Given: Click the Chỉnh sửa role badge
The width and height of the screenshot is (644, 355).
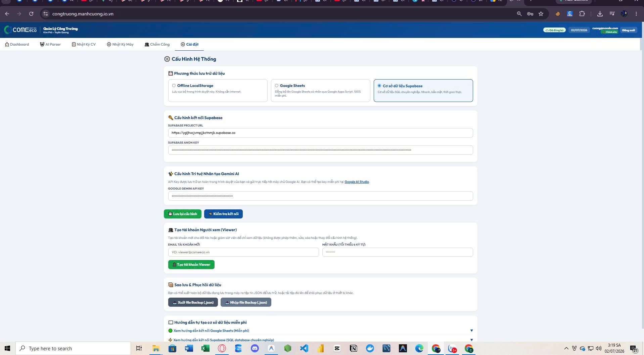Looking at the screenshot, I should tap(609, 32).
